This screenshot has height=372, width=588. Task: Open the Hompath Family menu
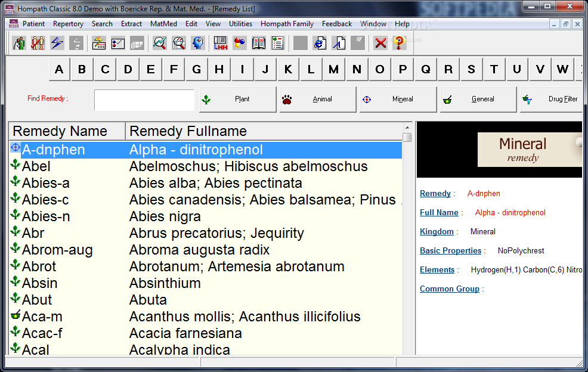click(x=287, y=24)
